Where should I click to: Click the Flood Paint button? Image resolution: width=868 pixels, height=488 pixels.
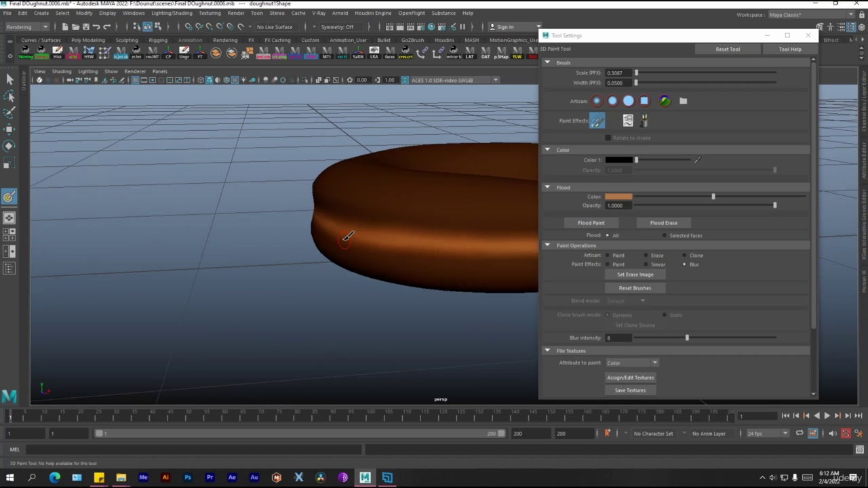tap(591, 222)
